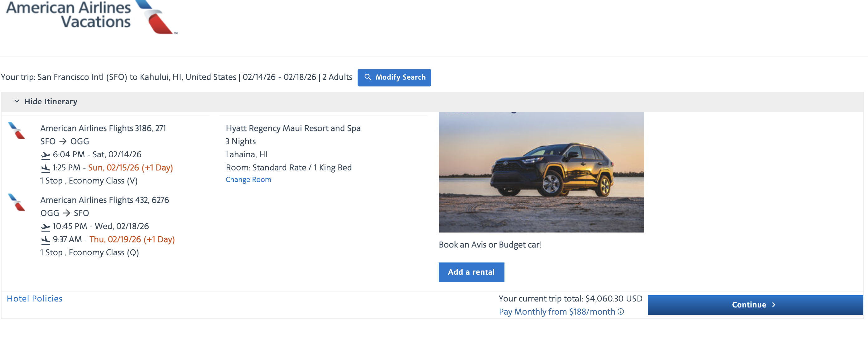Viewport: 868px width, 343px height.
Task: Click the rental car SUV photo
Action: click(x=541, y=172)
